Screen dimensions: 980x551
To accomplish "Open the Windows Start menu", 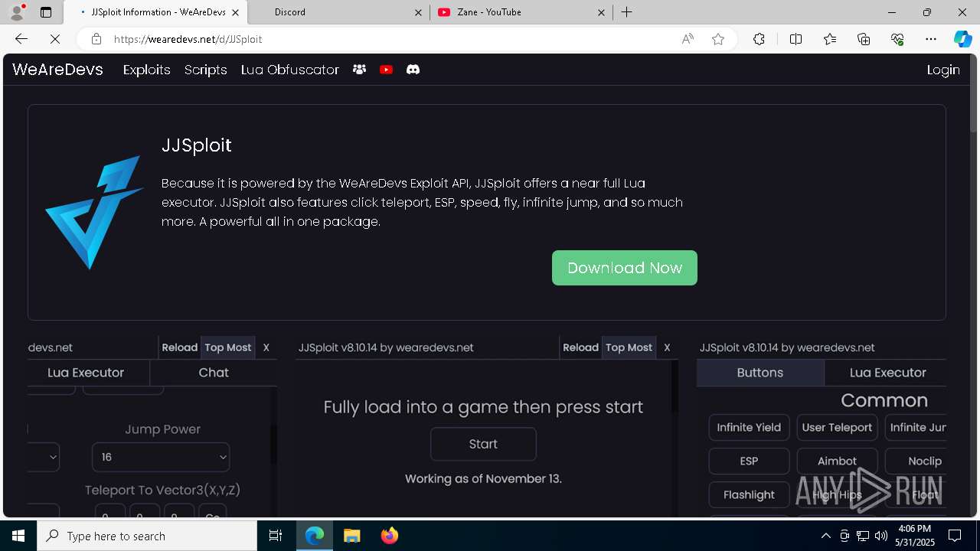I will pyautogui.click(x=18, y=536).
